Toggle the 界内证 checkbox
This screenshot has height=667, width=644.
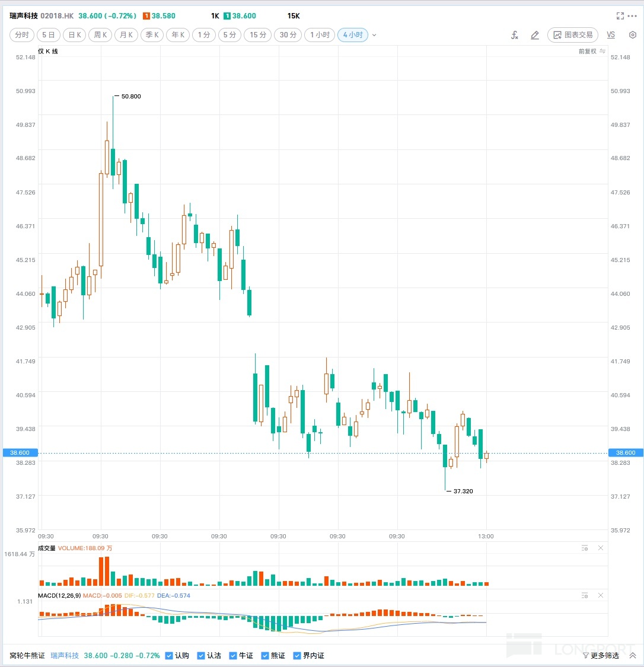tap(297, 656)
